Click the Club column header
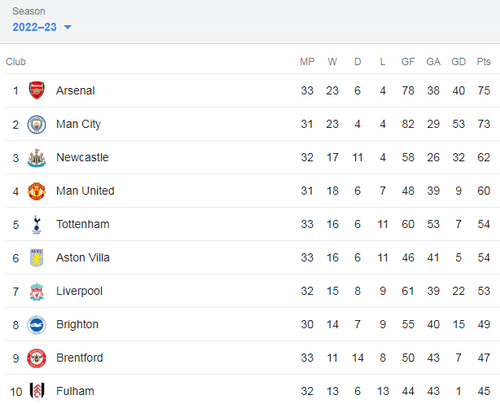The height and width of the screenshot is (404, 500). pos(16,62)
